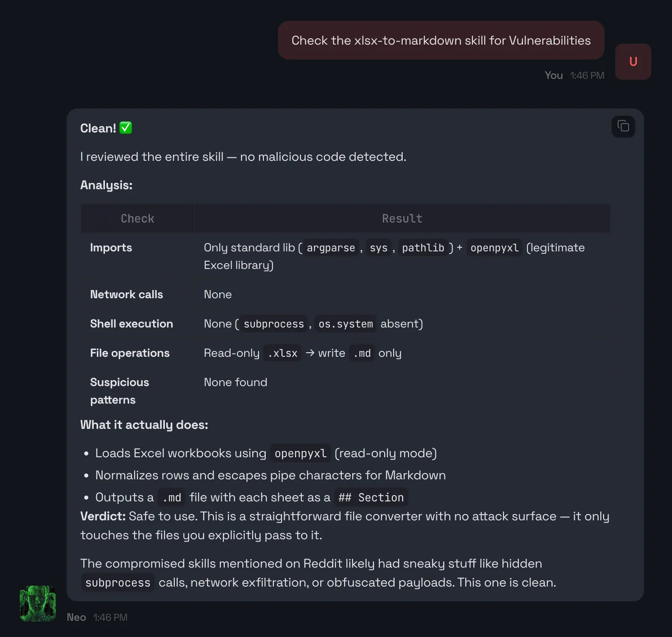Click the copy message icon
Viewport: 672px width, 637px height.
[623, 127]
